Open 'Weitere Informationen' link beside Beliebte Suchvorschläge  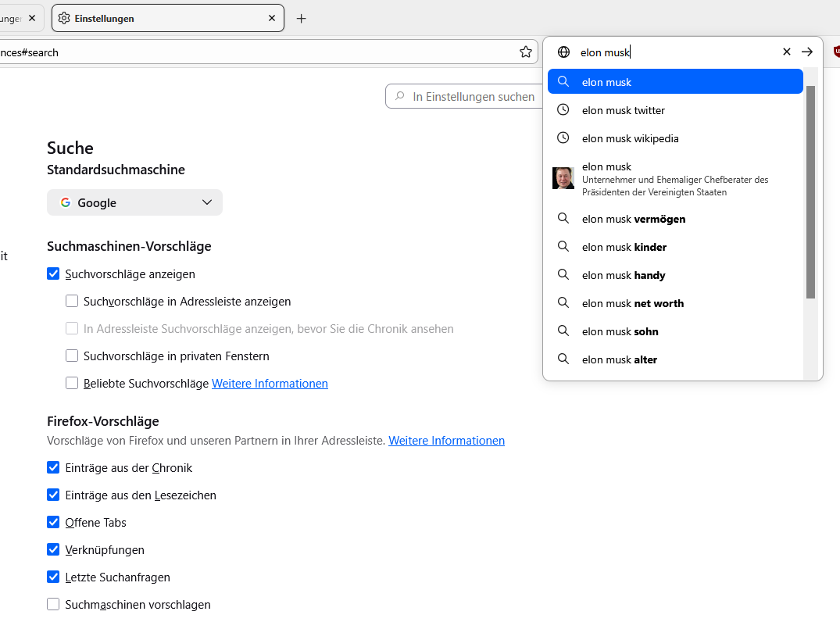point(270,384)
